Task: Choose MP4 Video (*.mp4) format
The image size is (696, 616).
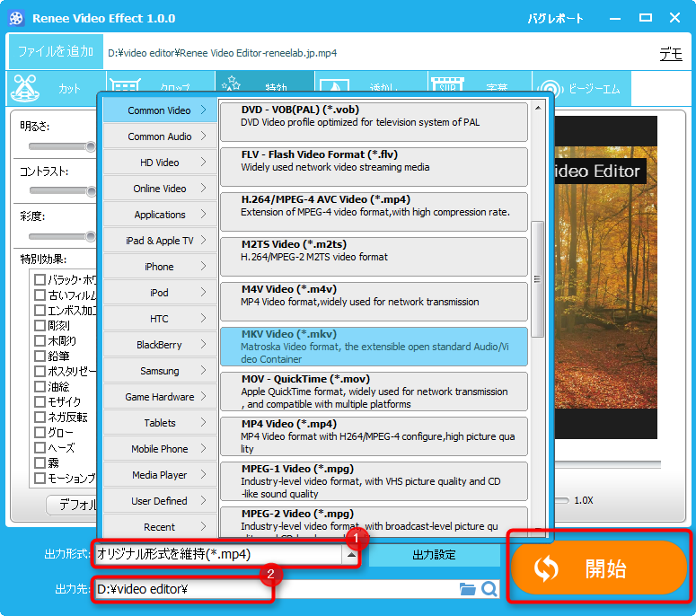Action: point(374,436)
